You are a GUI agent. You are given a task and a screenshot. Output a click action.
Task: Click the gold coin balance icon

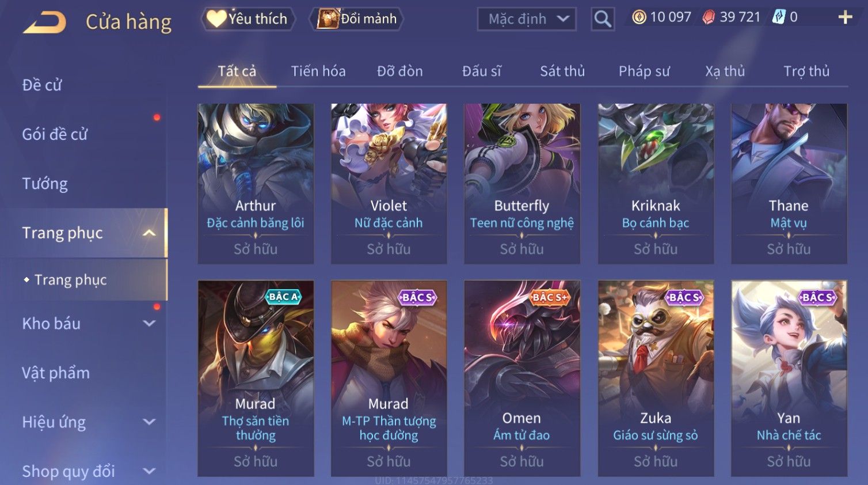[639, 17]
